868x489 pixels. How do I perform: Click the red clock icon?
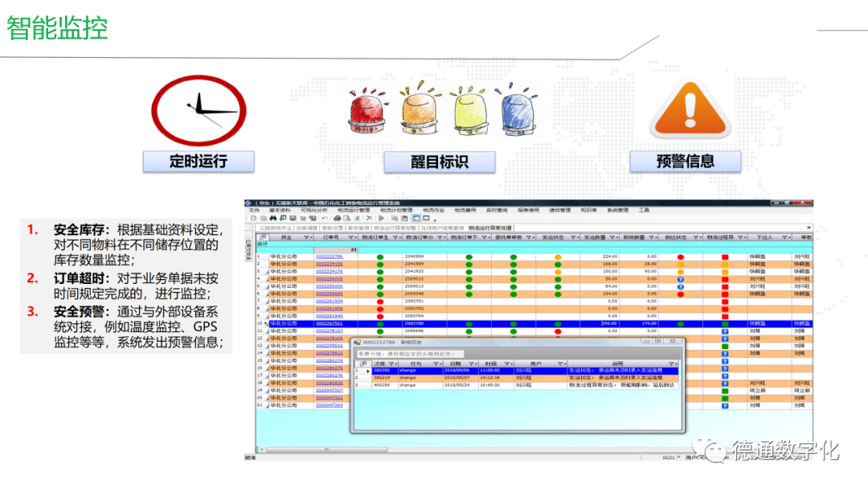(199, 110)
